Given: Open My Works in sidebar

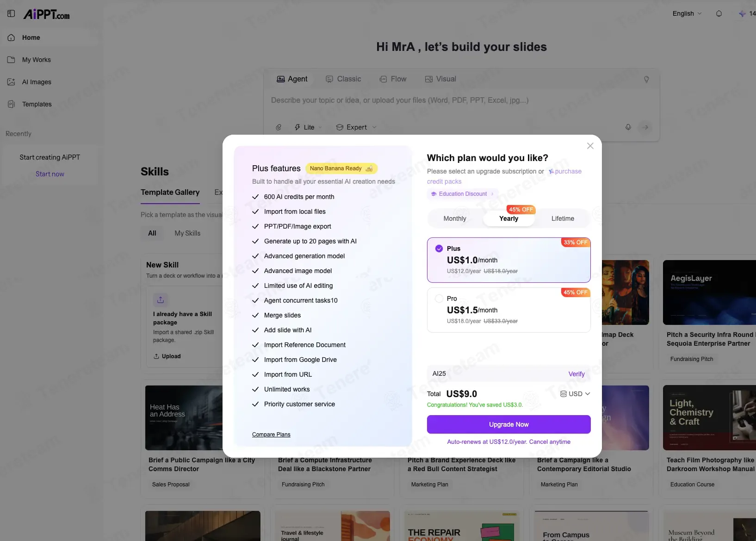Looking at the screenshot, I should coord(37,60).
